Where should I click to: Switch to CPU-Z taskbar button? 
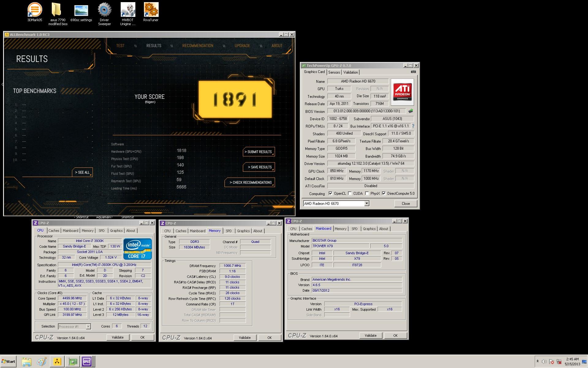[x=87, y=362]
